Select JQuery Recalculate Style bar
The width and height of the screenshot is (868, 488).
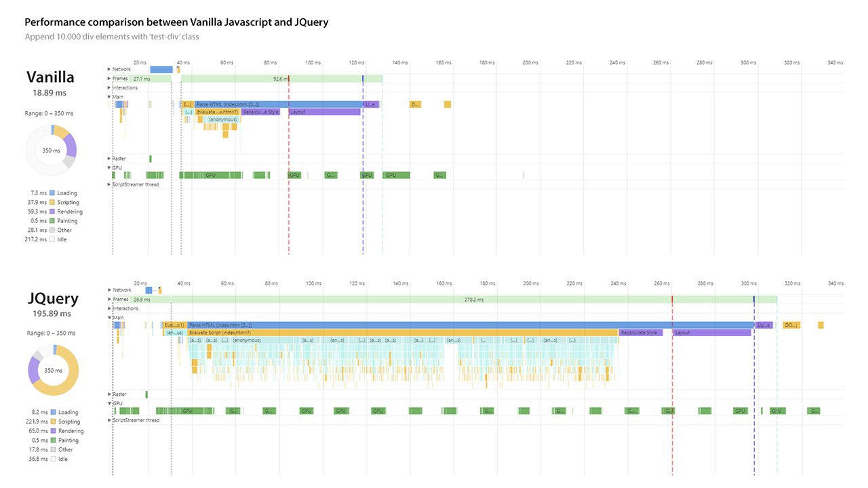click(x=641, y=333)
